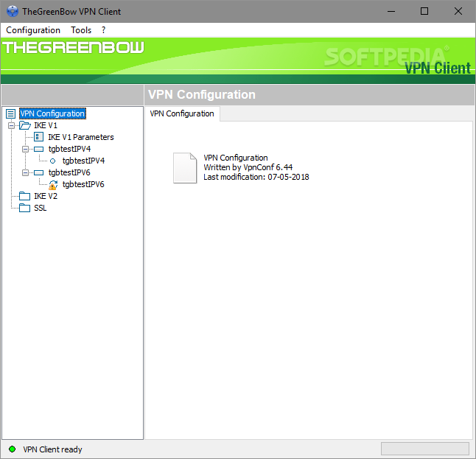Screen dimensions: 476x459
Task: Click TheGreenBow app icon in title bar
Action: 13,11
